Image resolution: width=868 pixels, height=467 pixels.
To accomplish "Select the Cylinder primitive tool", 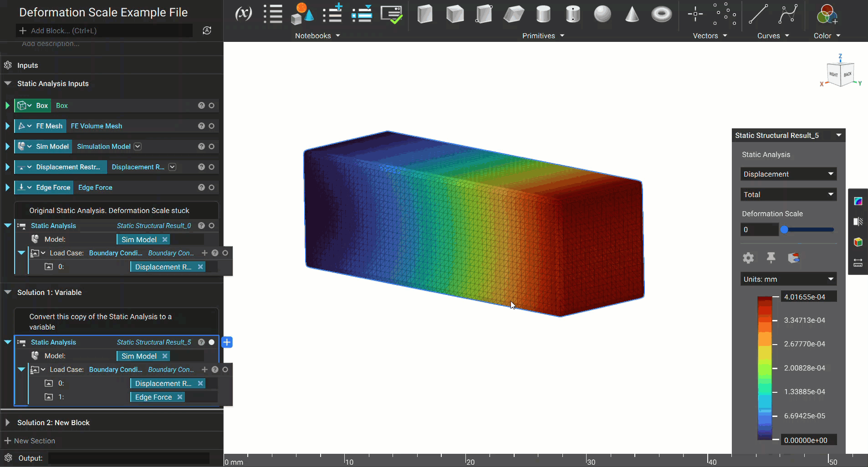I will [543, 14].
